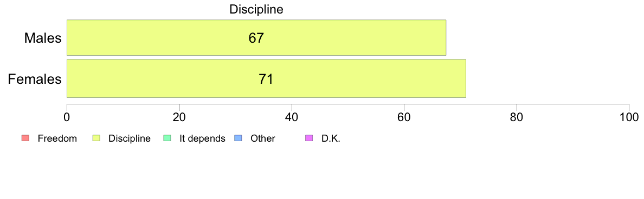Select the Other blue legend swatch

tap(237, 138)
